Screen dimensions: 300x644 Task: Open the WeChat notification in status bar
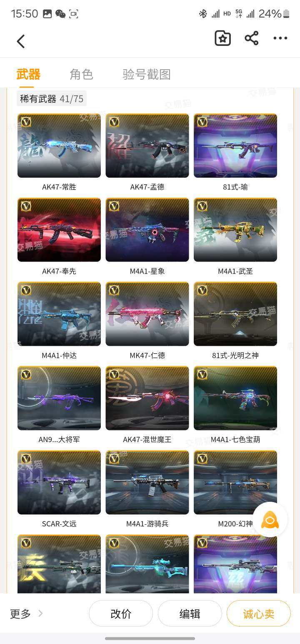pyautogui.click(x=60, y=14)
